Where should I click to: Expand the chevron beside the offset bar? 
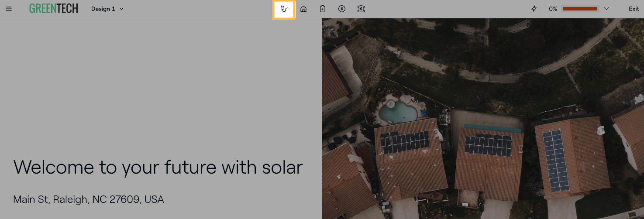point(606,9)
